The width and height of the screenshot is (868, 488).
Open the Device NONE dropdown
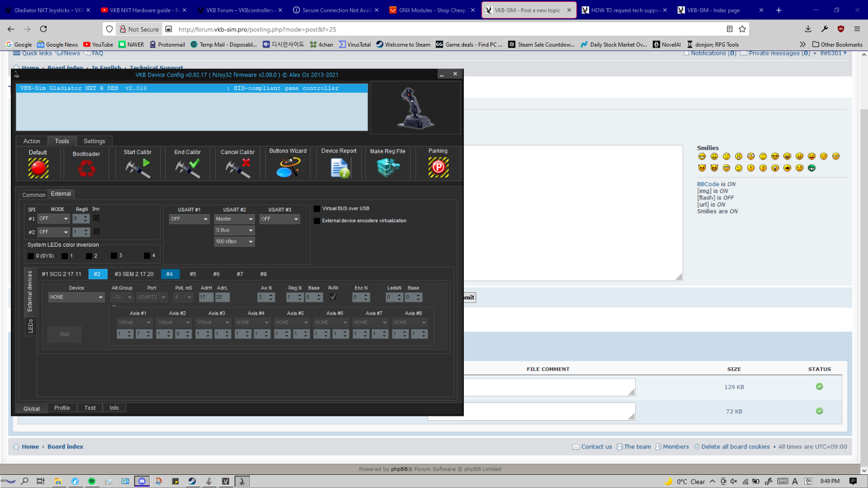click(x=76, y=297)
